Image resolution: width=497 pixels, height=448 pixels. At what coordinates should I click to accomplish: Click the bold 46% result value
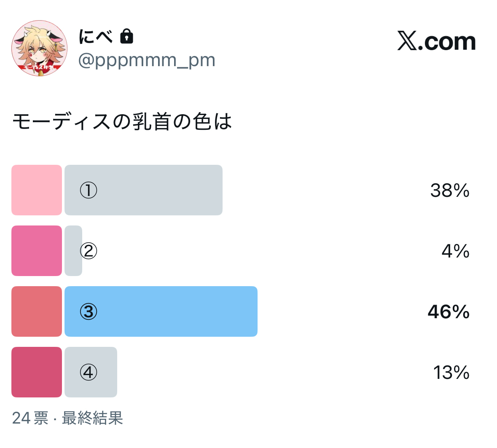pos(449,312)
